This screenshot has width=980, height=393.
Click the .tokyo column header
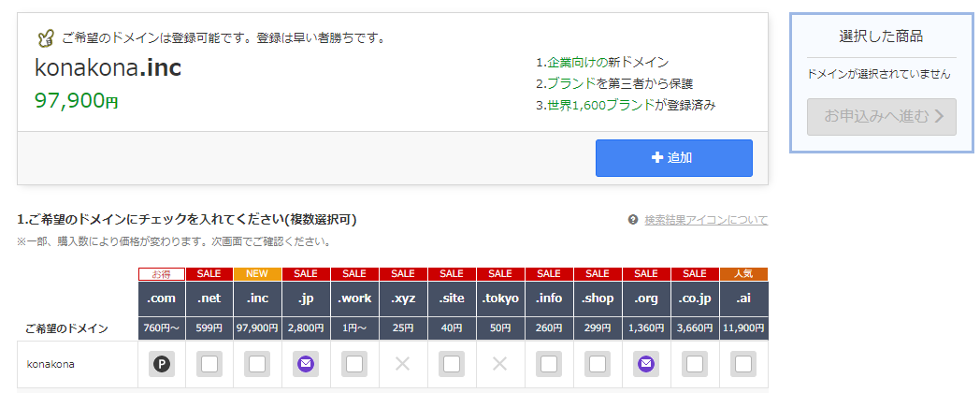[500, 298]
